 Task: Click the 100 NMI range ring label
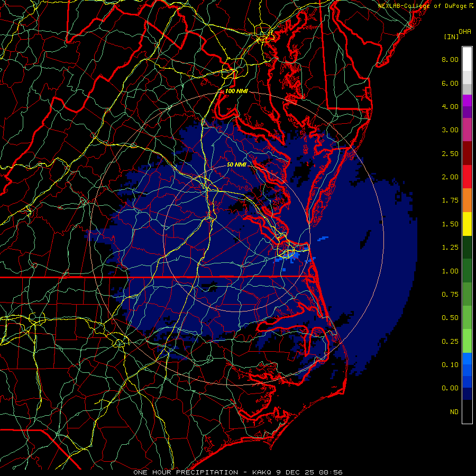pyautogui.click(x=236, y=91)
